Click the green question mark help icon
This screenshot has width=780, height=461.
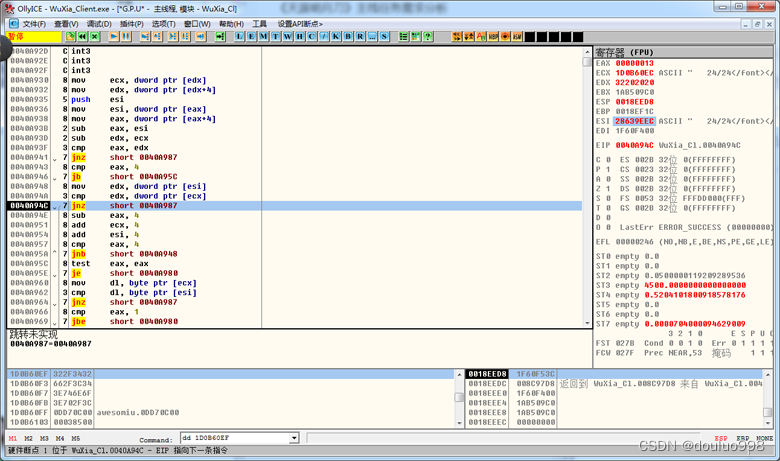point(428,36)
